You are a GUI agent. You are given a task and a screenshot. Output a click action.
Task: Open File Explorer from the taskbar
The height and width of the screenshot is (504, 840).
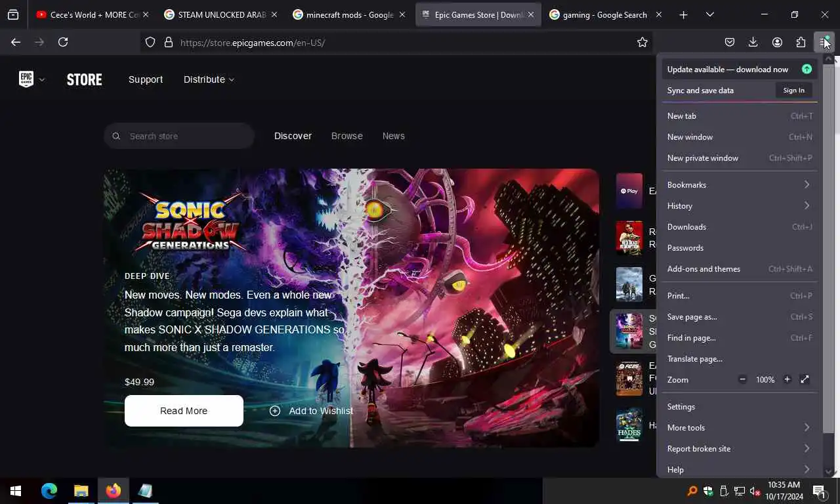click(x=81, y=490)
